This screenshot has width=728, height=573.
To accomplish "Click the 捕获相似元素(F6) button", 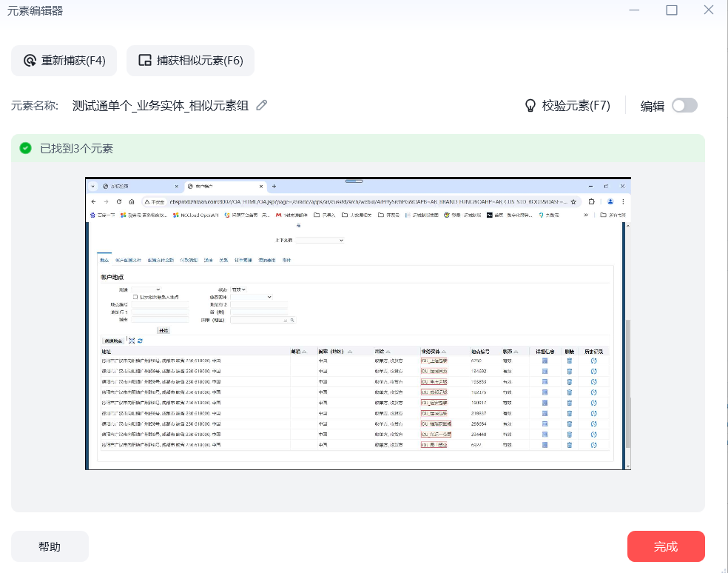I will pyautogui.click(x=190, y=61).
